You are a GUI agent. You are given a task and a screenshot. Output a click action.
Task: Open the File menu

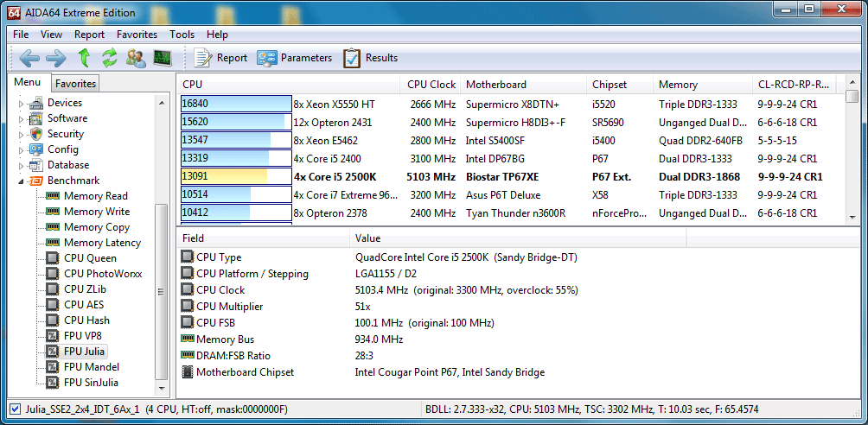[x=21, y=35]
